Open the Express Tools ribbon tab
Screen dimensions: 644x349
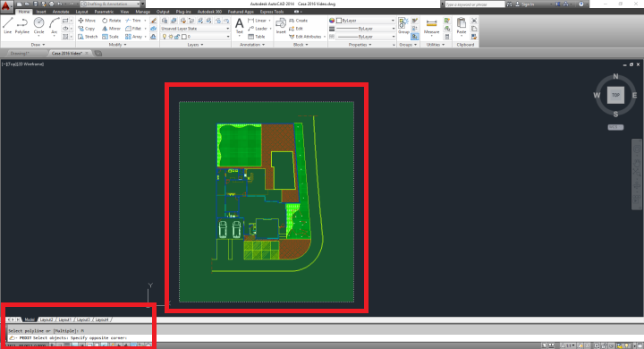click(272, 12)
